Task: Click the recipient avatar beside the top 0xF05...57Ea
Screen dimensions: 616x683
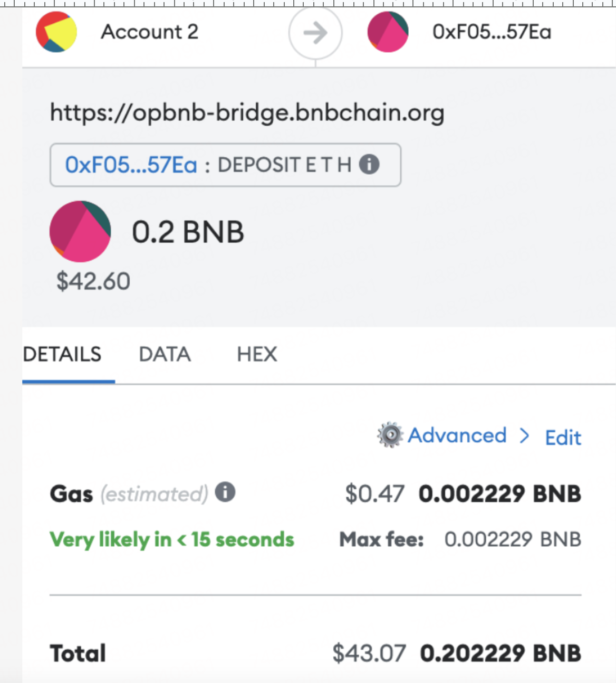Action: click(388, 32)
